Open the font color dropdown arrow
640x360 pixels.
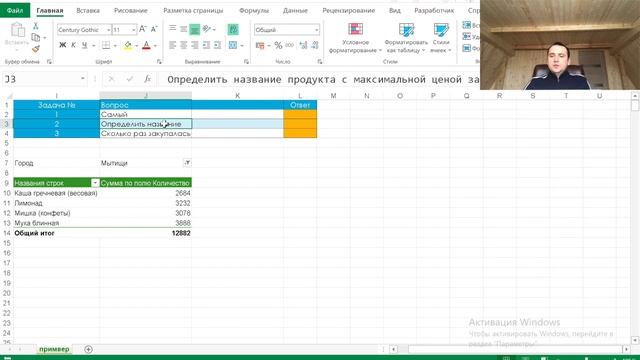point(155,46)
